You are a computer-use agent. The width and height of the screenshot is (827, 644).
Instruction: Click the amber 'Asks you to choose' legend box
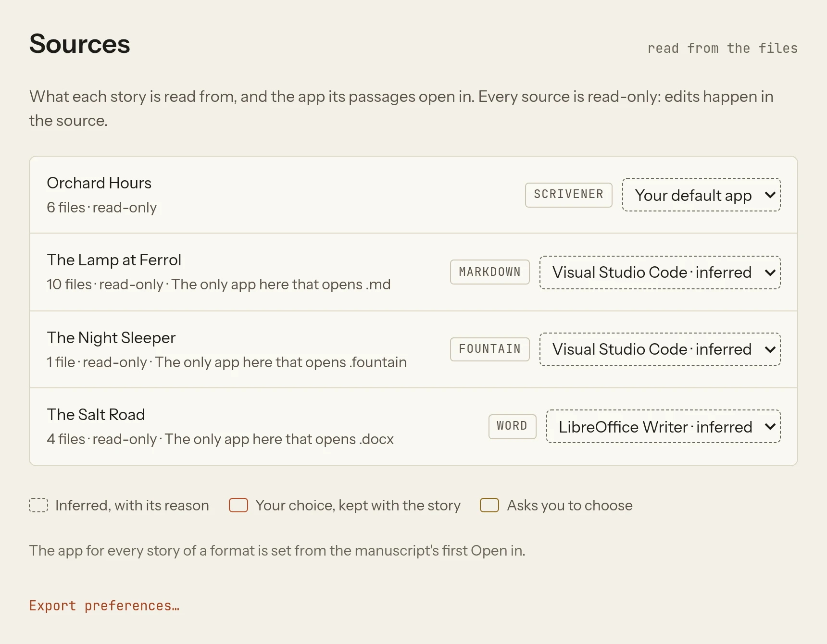click(x=489, y=505)
